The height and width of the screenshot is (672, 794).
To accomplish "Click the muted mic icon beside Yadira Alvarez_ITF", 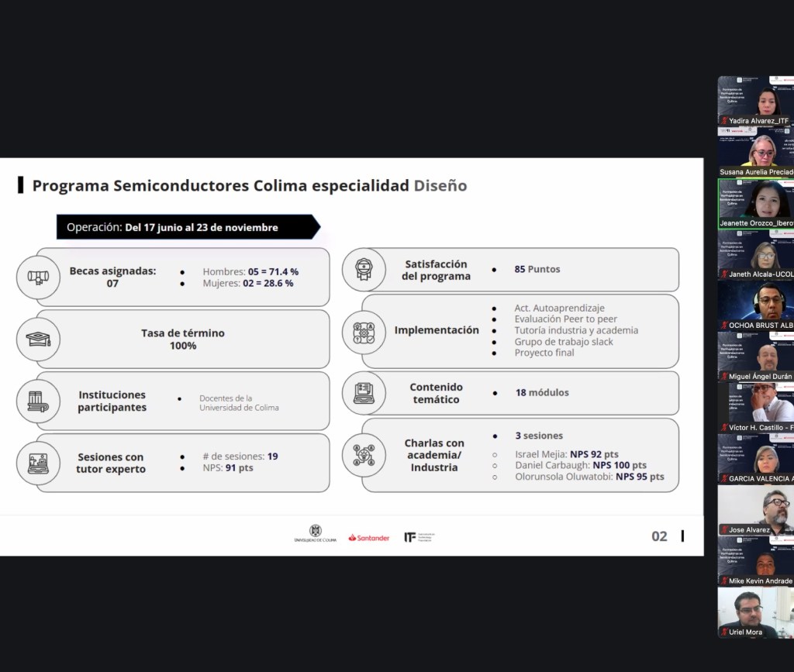I will click(x=724, y=121).
